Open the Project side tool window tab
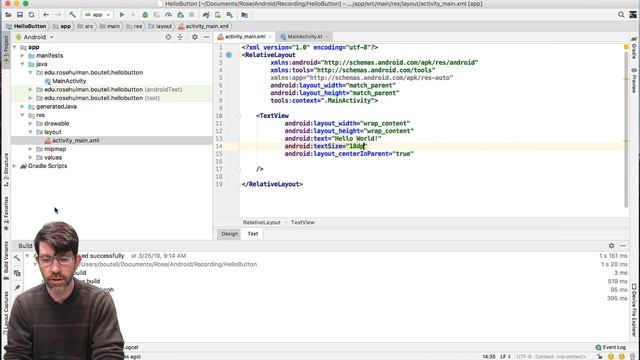The height and width of the screenshot is (360, 640). (6, 49)
